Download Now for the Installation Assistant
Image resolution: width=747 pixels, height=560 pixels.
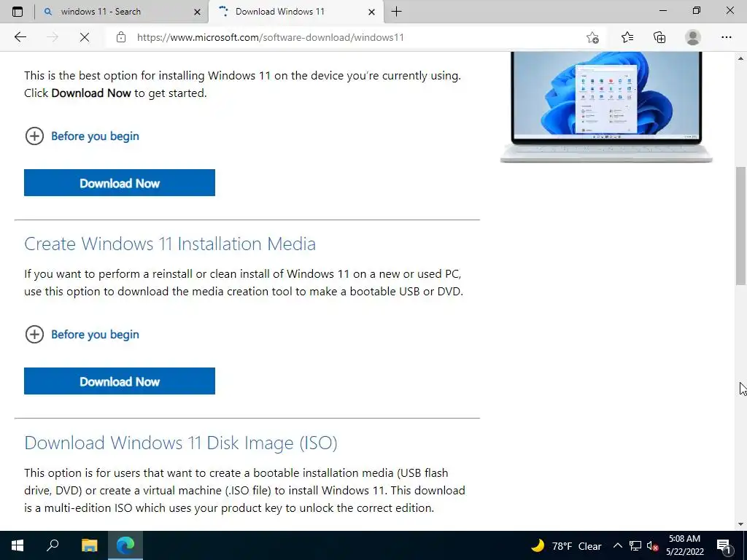[x=120, y=183]
